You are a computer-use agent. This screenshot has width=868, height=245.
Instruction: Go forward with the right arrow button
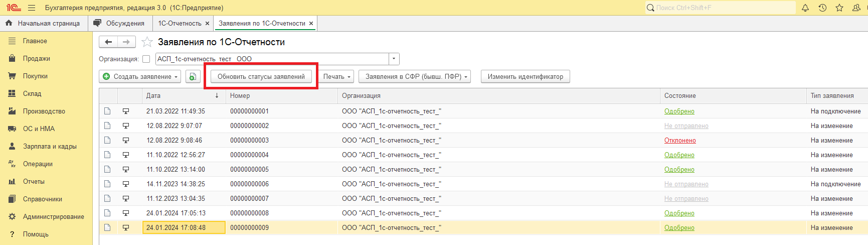[126, 42]
